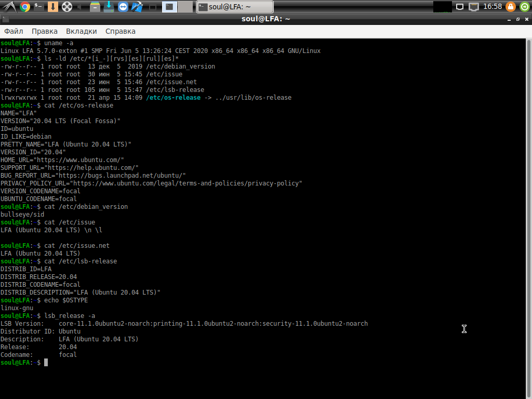The image size is (532, 399).
Task: Click the 'Release: 20.04' line
Action: [38, 347]
